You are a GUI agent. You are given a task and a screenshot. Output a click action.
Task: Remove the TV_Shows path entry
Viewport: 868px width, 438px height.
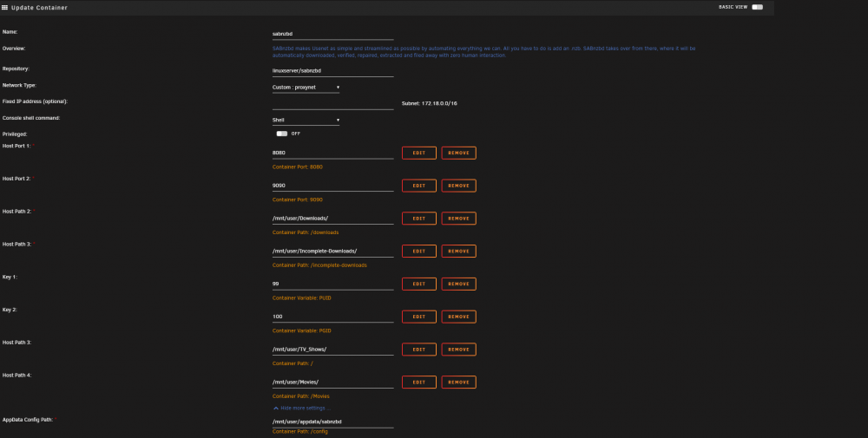click(x=459, y=350)
